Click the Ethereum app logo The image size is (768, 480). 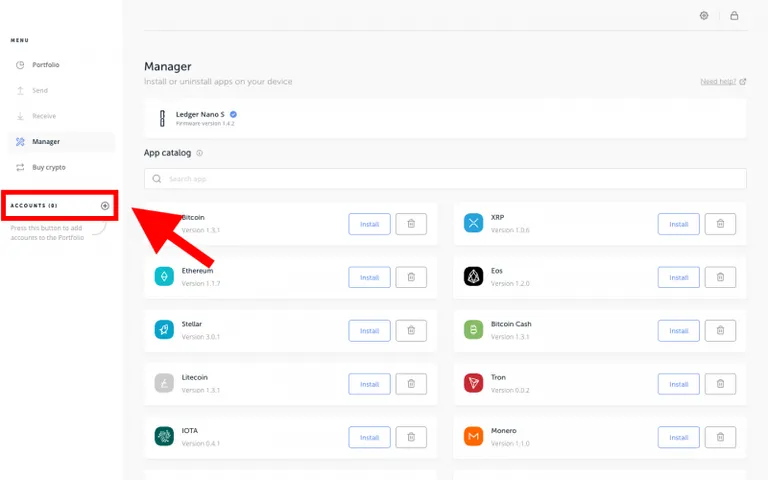tap(164, 276)
